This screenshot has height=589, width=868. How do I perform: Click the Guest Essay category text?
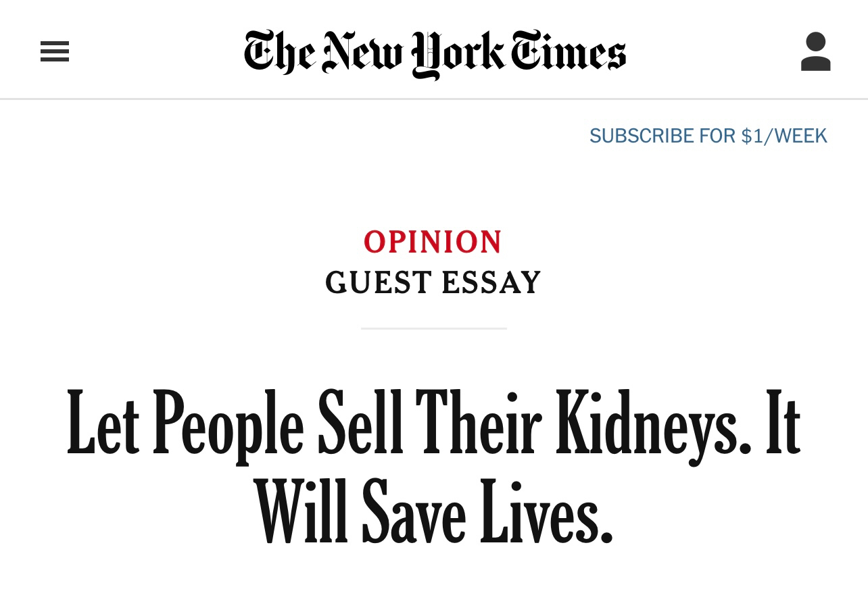433,282
